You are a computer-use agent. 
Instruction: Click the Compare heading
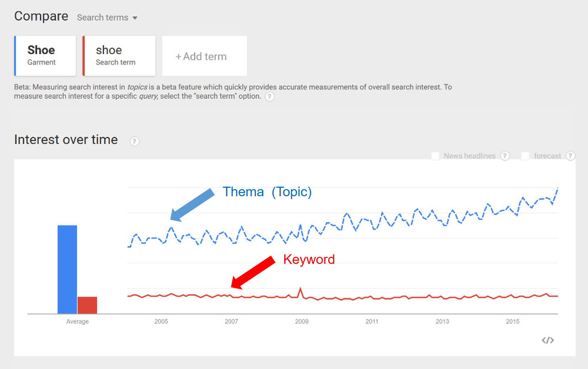[x=41, y=16]
